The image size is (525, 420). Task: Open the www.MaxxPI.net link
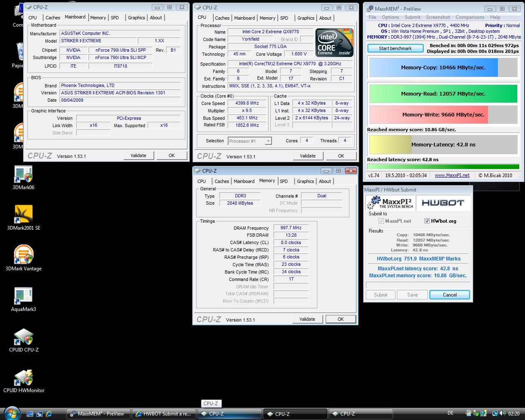point(452,175)
